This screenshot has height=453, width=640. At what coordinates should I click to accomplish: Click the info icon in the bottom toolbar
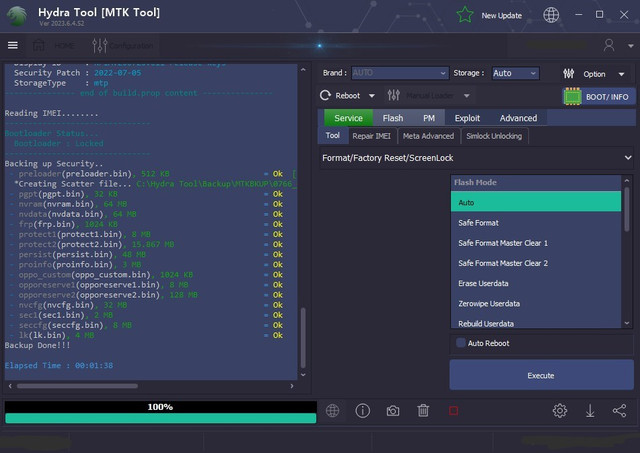coord(362,411)
